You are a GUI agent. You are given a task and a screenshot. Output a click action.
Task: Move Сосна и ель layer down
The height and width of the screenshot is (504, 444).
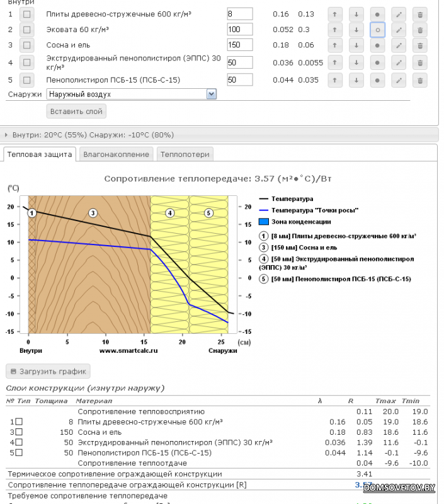point(356,45)
